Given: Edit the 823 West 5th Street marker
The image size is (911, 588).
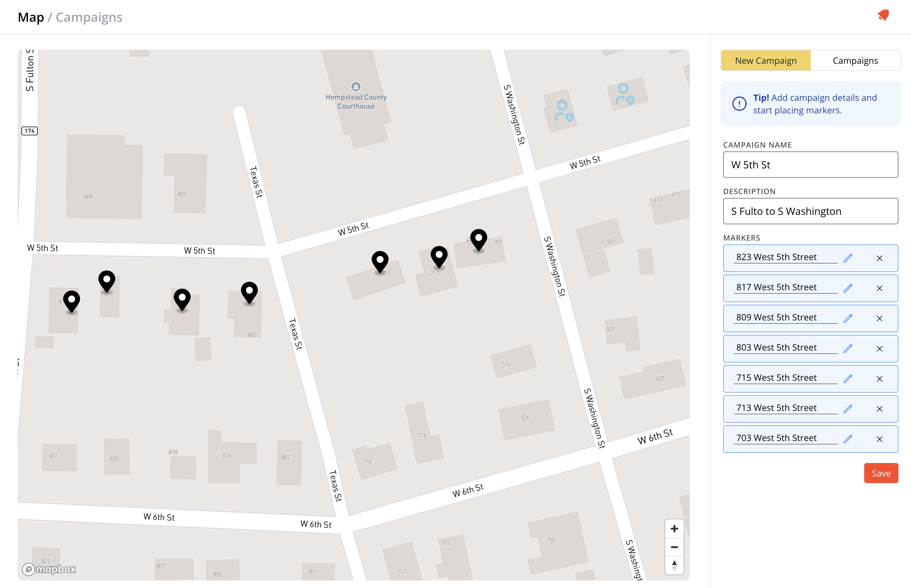Looking at the screenshot, I should click(848, 258).
